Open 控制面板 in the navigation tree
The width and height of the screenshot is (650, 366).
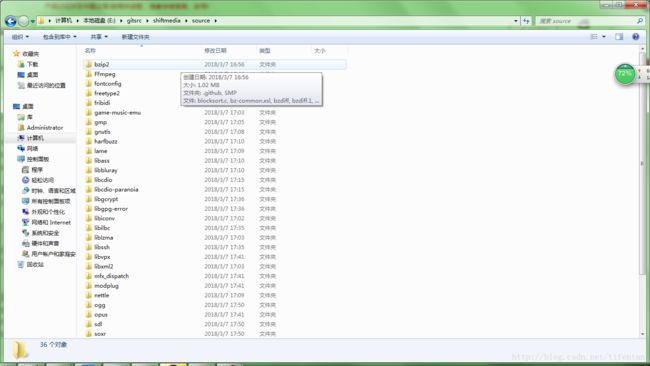[38, 159]
